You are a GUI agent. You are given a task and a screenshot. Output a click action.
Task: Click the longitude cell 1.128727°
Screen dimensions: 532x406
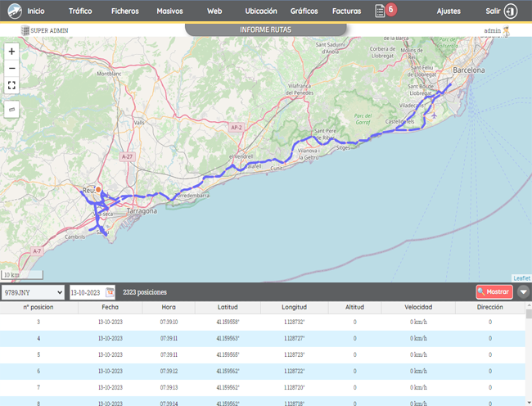[x=294, y=339]
